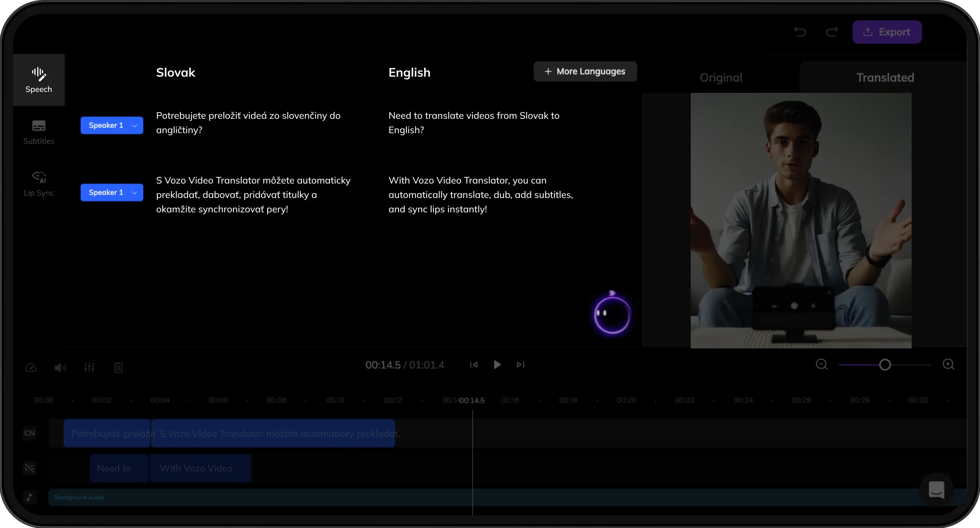This screenshot has width=980, height=528.
Task: Select clip 'S Vozo Video Translator' on timeline
Action: coord(273,434)
